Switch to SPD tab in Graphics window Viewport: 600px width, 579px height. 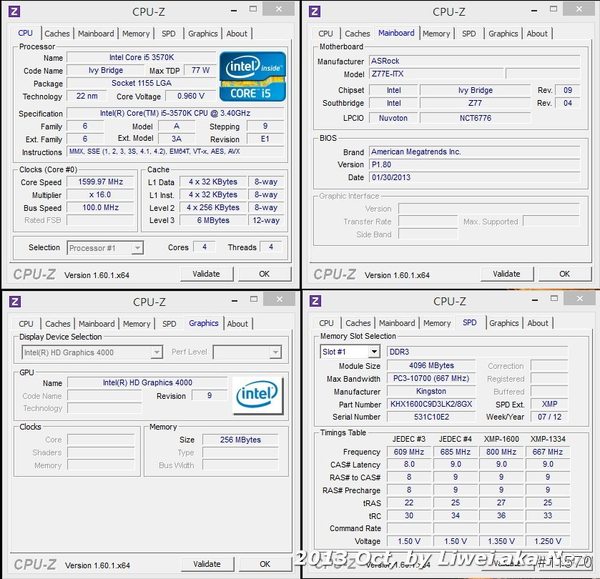[169, 324]
